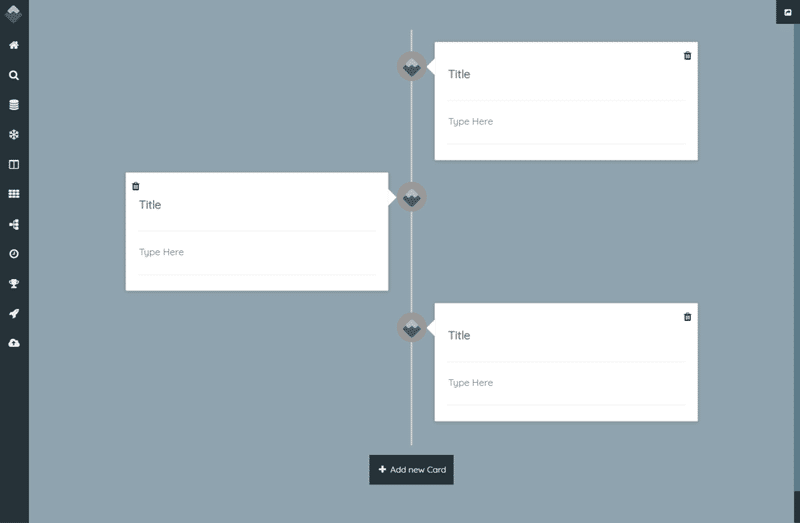Delete the first timeline card
This screenshot has width=800, height=523.
click(x=687, y=56)
